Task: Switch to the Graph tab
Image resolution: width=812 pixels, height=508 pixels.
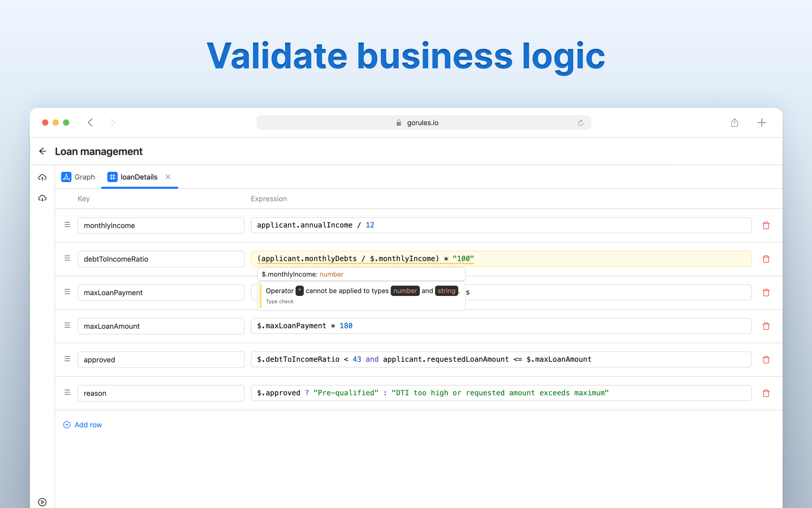Action: (78, 177)
